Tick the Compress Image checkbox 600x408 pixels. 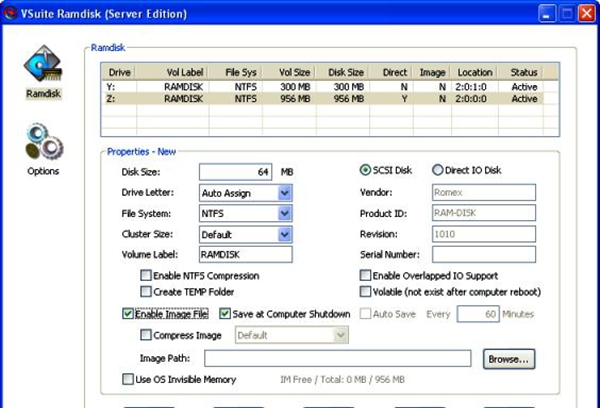(x=146, y=335)
